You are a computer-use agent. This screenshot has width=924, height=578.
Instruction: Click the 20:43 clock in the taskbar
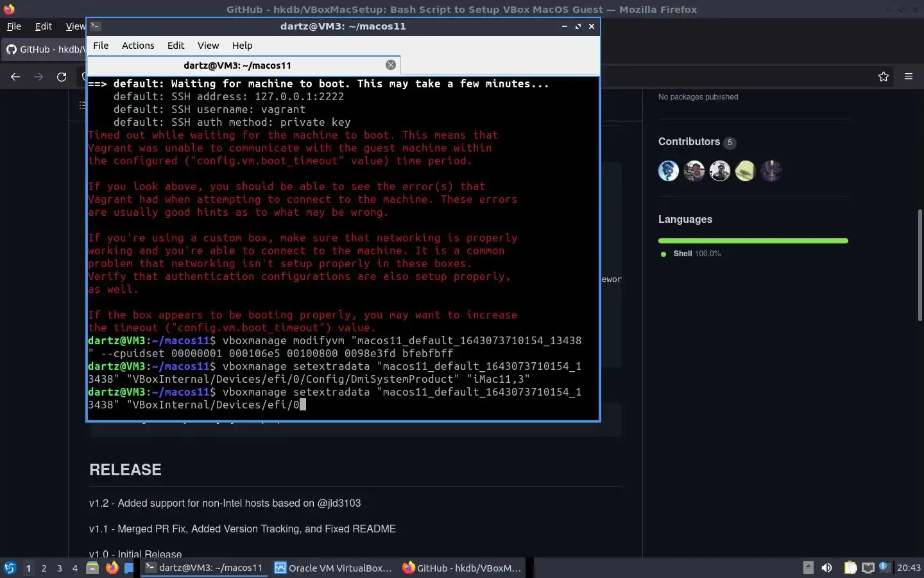[x=909, y=568]
